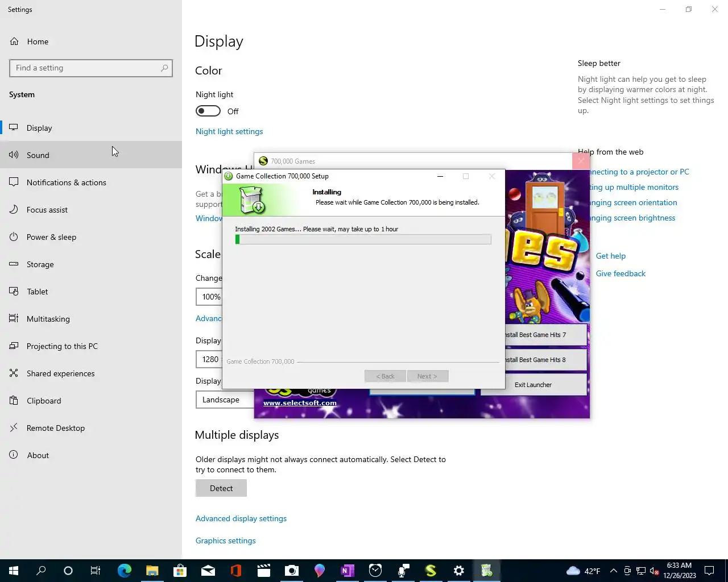
Task: Click the About info icon
Action: pos(14,455)
